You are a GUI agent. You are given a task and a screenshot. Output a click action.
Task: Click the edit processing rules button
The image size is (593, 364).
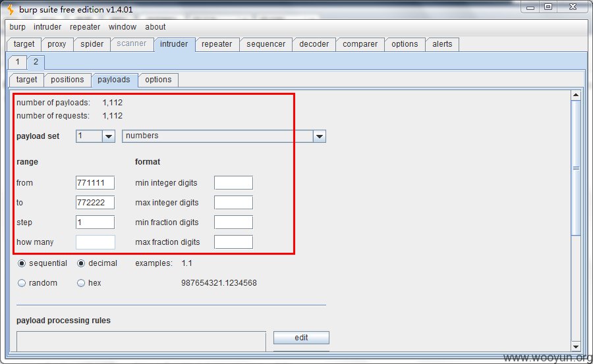coord(301,338)
